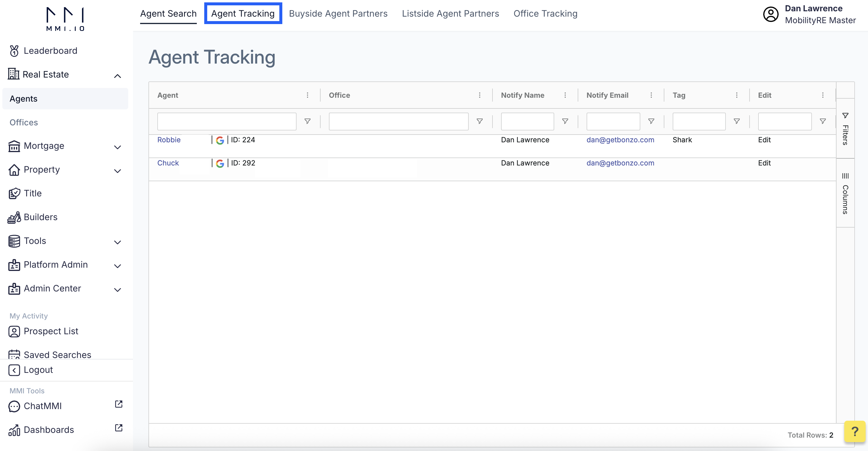Open Buyside Agent Partners tab
The image size is (868, 451).
click(x=338, y=13)
